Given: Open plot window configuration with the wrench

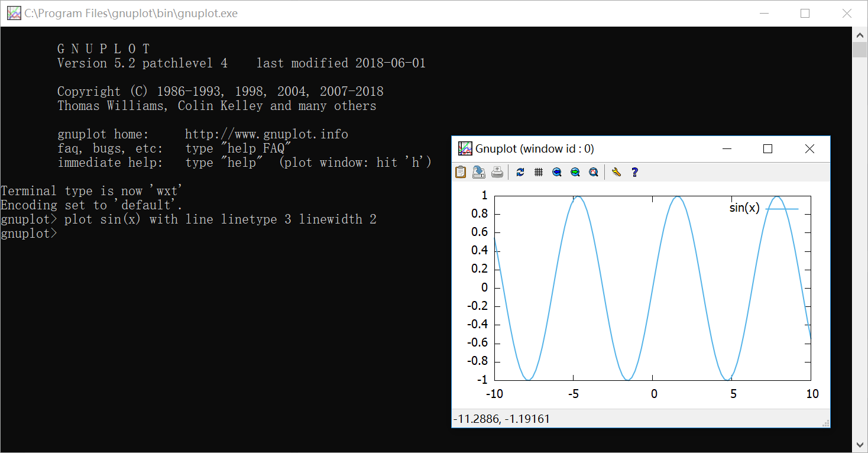Looking at the screenshot, I should (616, 172).
